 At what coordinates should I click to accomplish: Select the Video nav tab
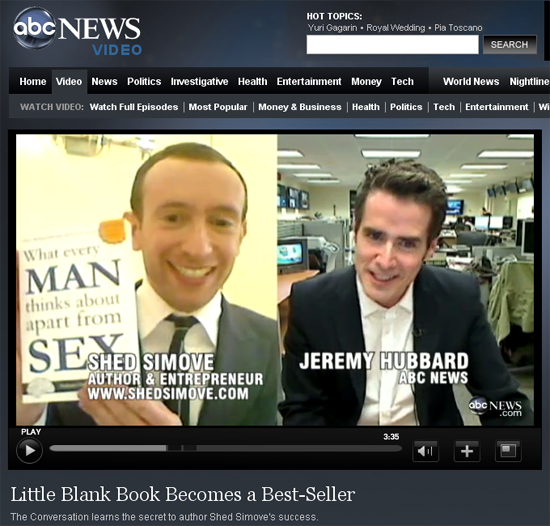69,81
